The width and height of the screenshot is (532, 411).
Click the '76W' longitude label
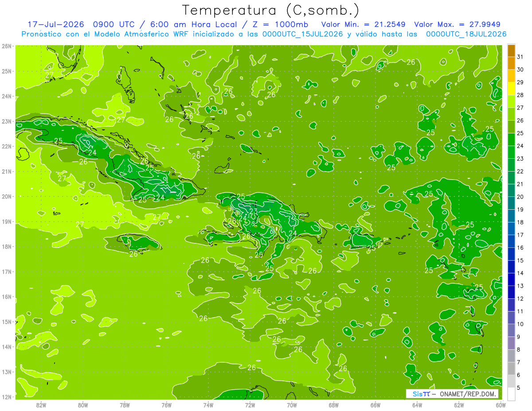tap(166, 405)
